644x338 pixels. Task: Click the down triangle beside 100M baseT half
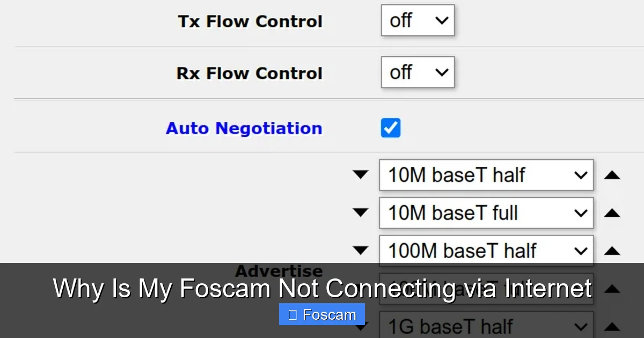361,249
